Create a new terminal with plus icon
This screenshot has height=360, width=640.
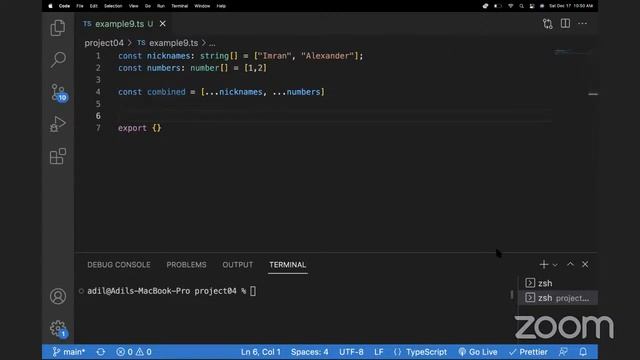[x=543, y=264]
